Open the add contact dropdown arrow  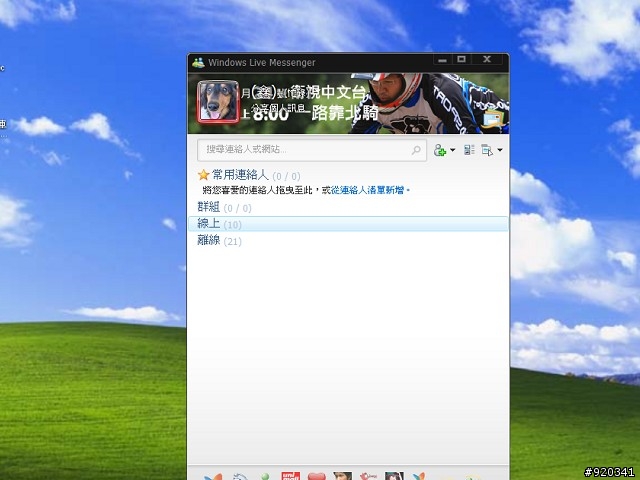[x=453, y=150]
